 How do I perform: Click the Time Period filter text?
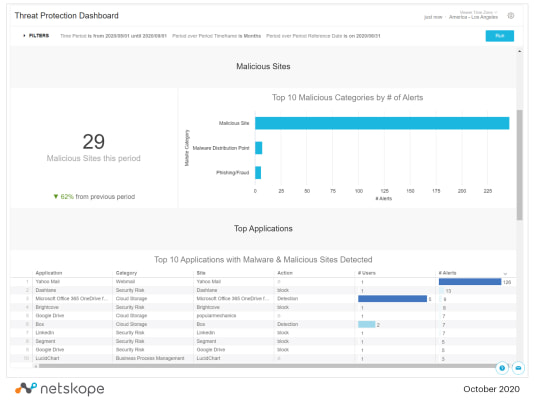113,36
